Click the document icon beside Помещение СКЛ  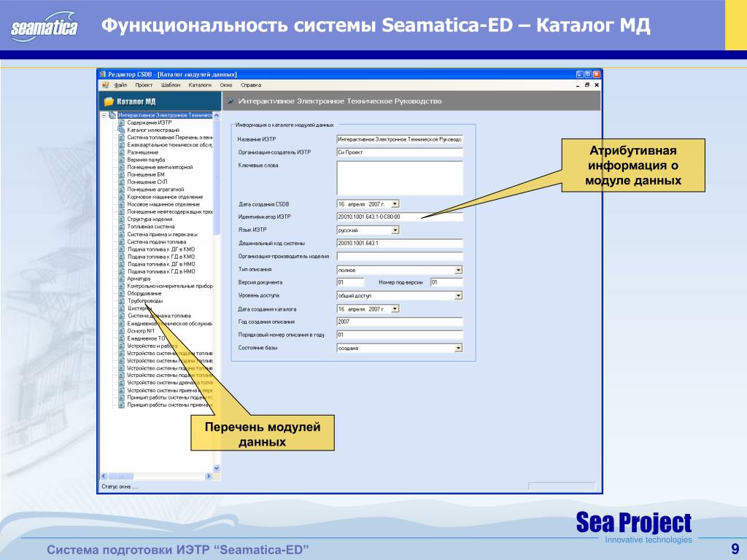click(122, 182)
